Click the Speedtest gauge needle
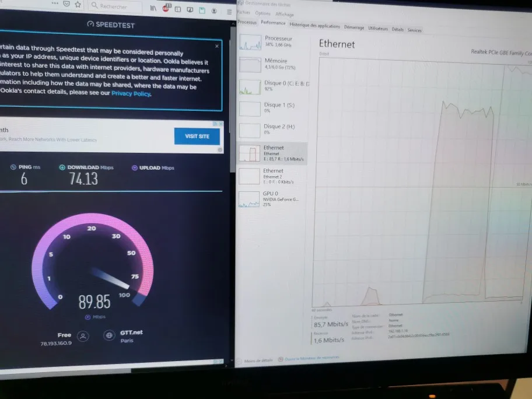Image resolution: width=532 pixels, height=399 pixels. pyautogui.click(x=111, y=278)
